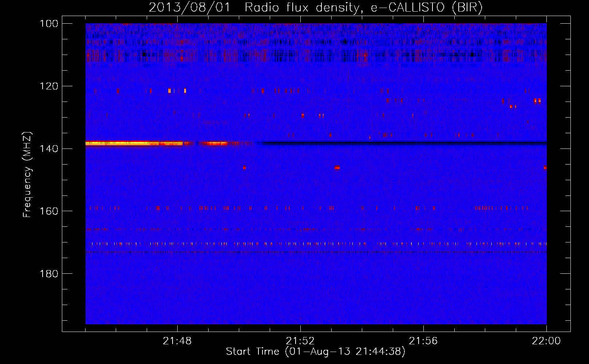Image resolution: width=589 pixels, height=364 pixels.
Task: Click the plot title 'Radio flux density, e-CALLISTO (BIR)'
Action: (x=363, y=8)
